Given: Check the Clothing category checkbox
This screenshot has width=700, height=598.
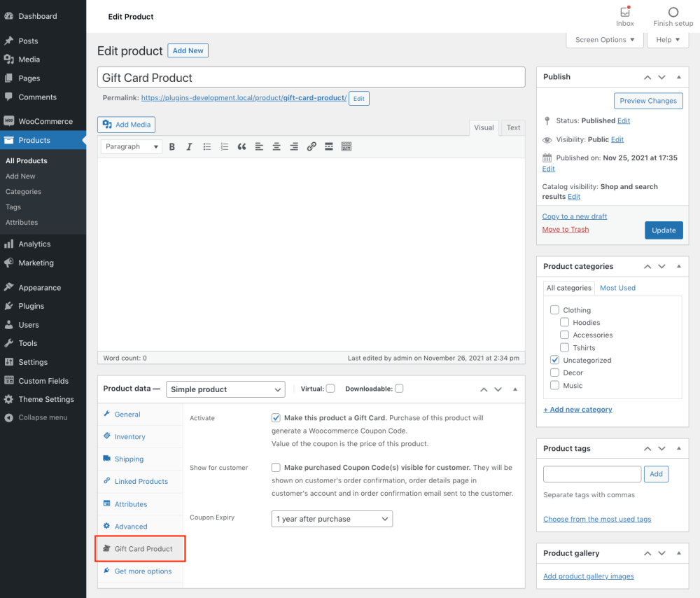Looking at the screenshot, I should (x=554, y=310).
